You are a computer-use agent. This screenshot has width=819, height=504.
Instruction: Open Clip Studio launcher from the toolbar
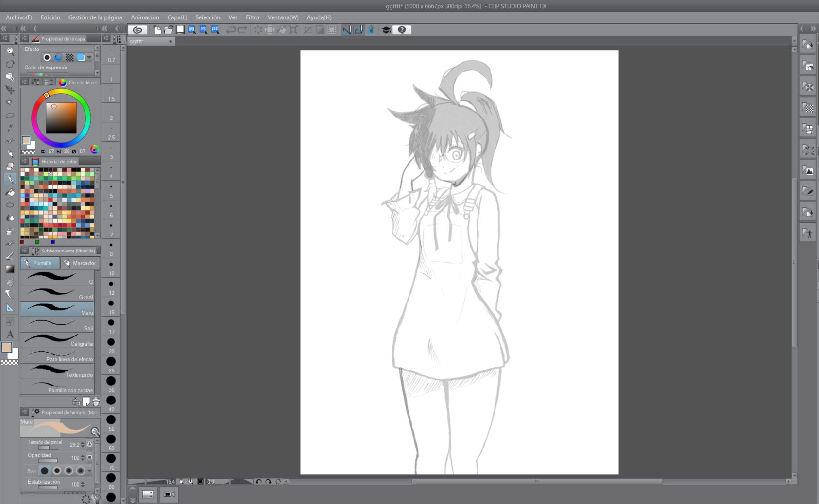(x=137, y=30)
